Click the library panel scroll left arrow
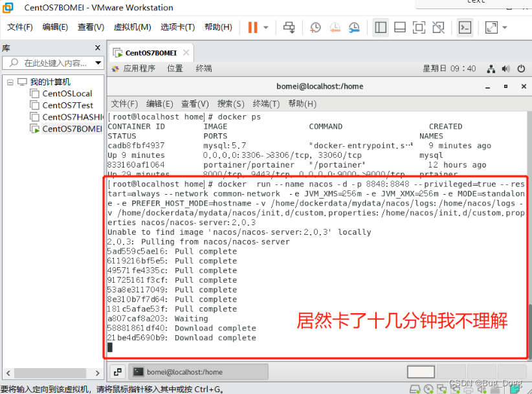 [x=8, y=373]
